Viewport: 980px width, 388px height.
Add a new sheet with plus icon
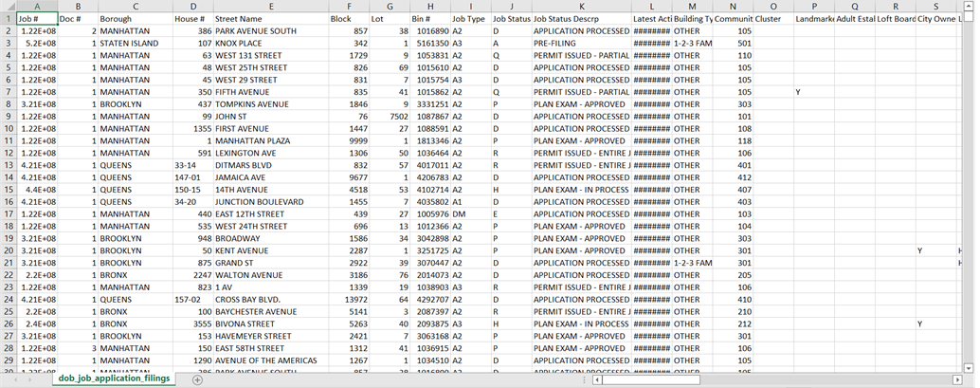pyautogui.click(x=197, y=379)
